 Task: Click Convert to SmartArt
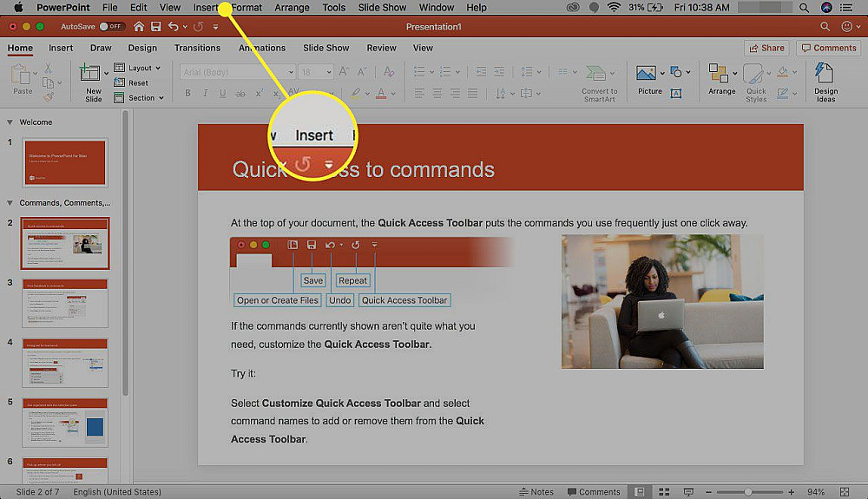coord(599,83)
